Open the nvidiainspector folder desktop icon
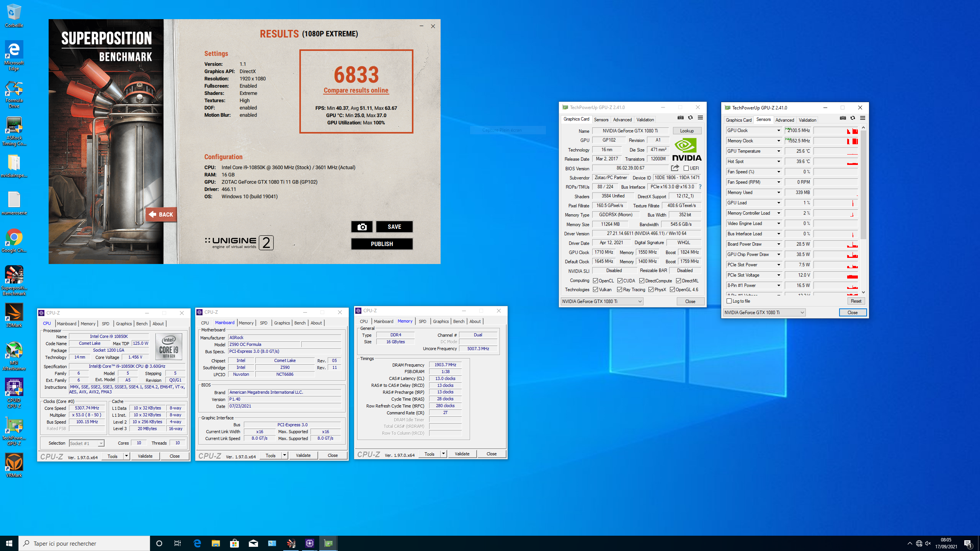 pyautogui.click(x=14, y=166)
